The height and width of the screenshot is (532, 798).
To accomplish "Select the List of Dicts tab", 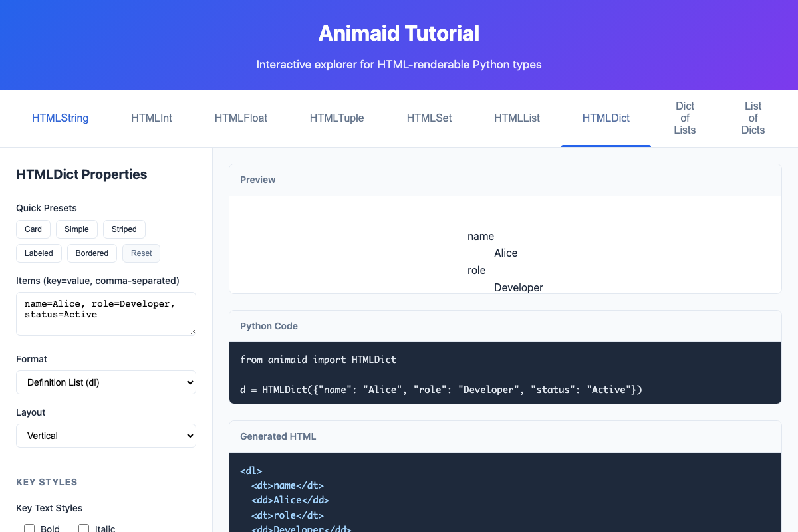I will (x=753, y=118).
